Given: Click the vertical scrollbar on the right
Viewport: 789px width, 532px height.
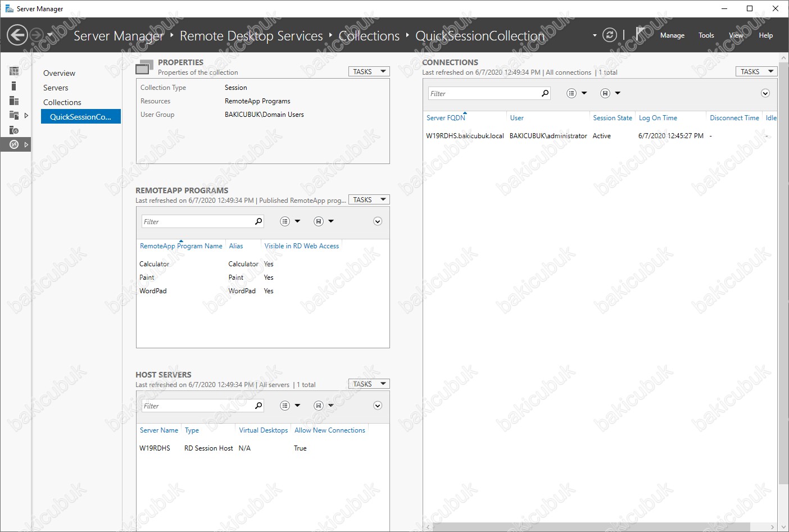Looking at the screenshot, I should pyautogui.click(x=783, y=272).
